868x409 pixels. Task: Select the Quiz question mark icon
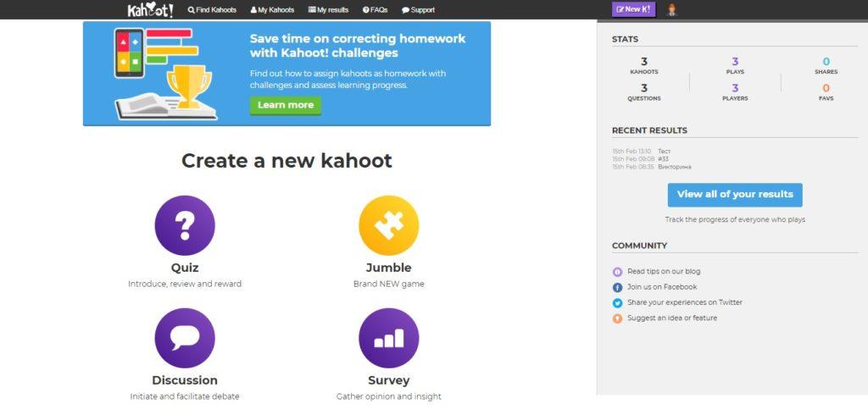(185, 225)
